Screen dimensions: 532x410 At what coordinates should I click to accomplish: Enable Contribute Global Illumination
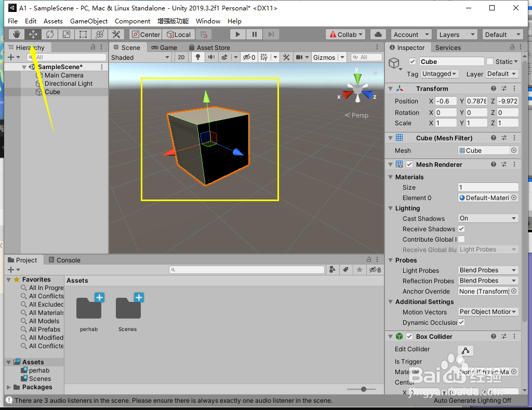461,239
